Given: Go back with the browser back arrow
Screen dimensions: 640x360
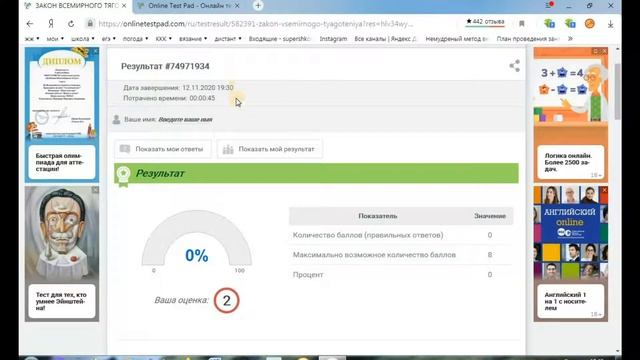Looking at the screenshot, I should pos(30,24).
